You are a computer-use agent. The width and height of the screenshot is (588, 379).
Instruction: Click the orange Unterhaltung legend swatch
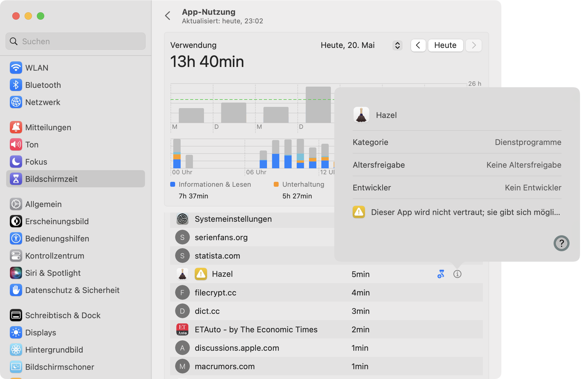coord(276,184)
